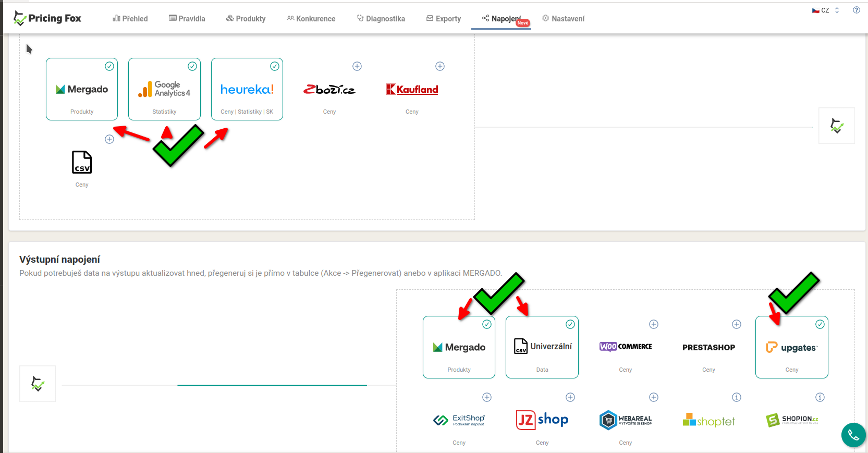Open the heureka! connection card
868x453 pixels.
click(x=247, y=90)
